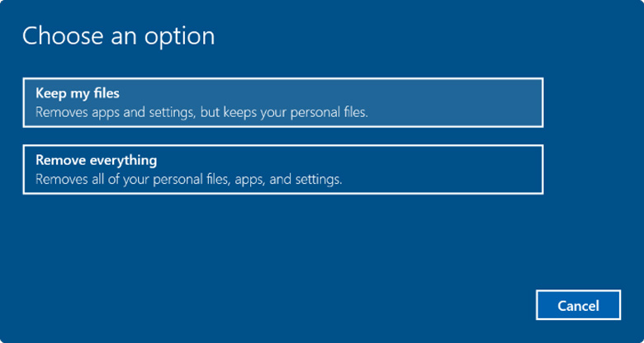Click the "Choose an option" heading
Viewport: 644px width, 343px height.
tap(118, 36)
